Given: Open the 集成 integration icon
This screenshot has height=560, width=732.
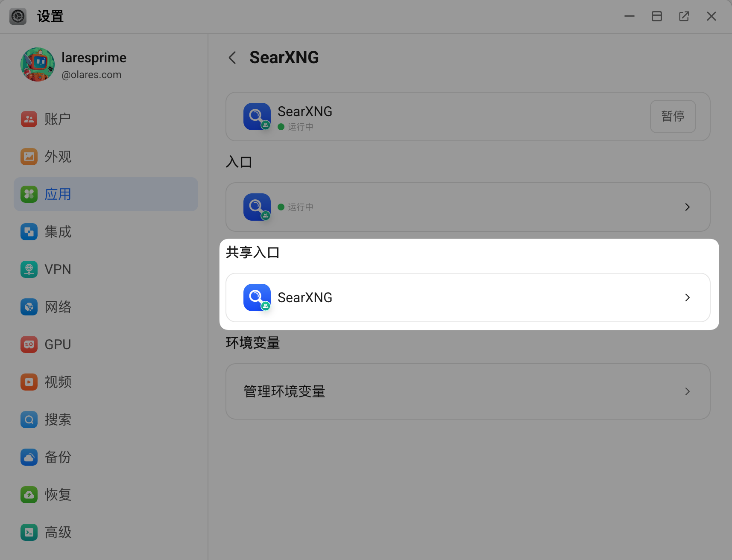Looking at the screenshot, I should [29, 232].
